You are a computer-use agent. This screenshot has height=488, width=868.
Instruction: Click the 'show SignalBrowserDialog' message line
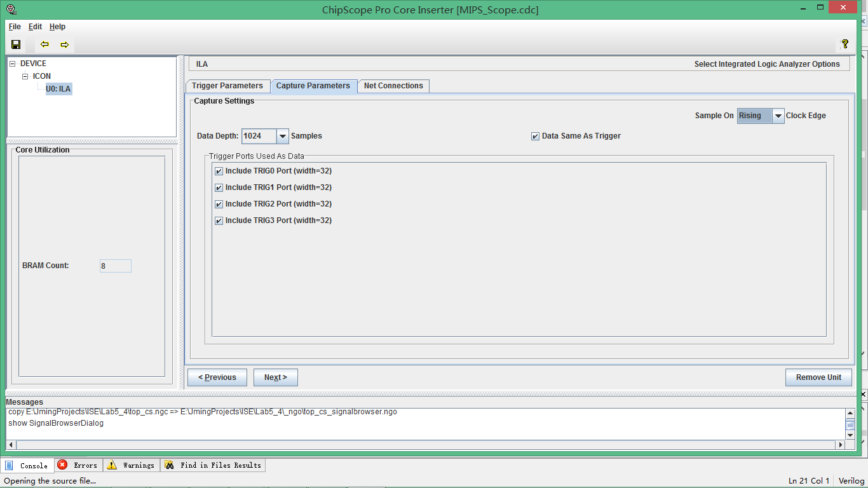(x=56, y=423)
